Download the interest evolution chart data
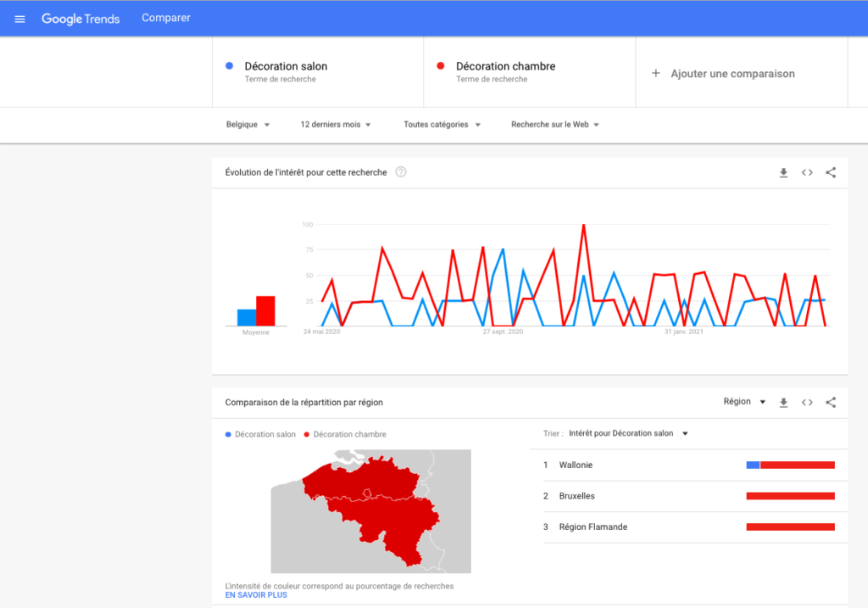 pos(783,171)
